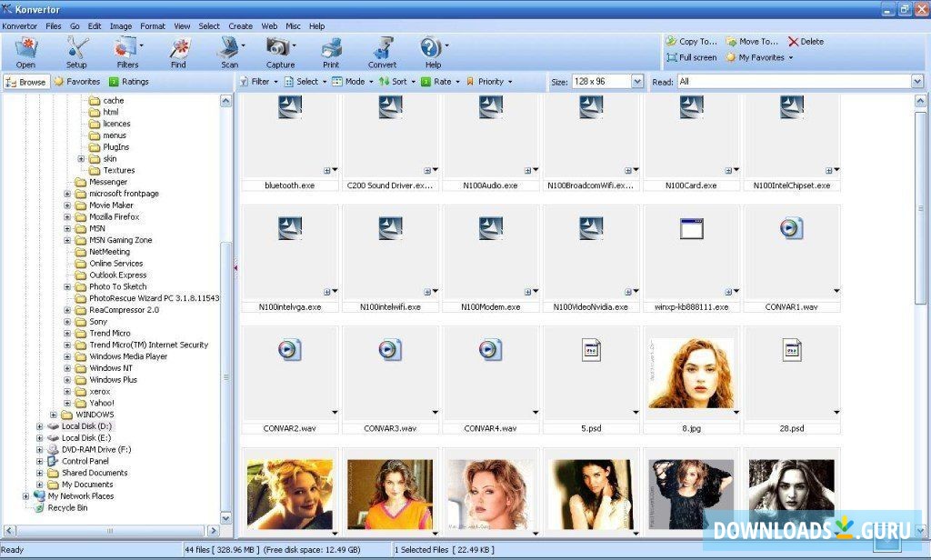The image size is (931, 560).
Task: Open the Rate dropdown
Action: 441,82
